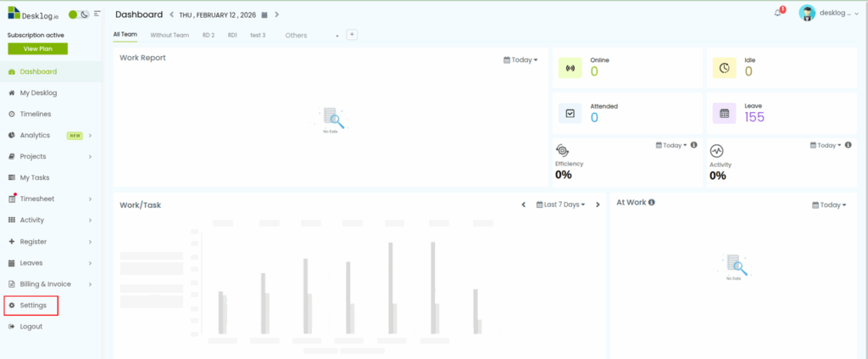Image resolution: width=868 pixels, height=359 pixels.
Task: Toggle dark mode switch
Action: pos(85,14)
